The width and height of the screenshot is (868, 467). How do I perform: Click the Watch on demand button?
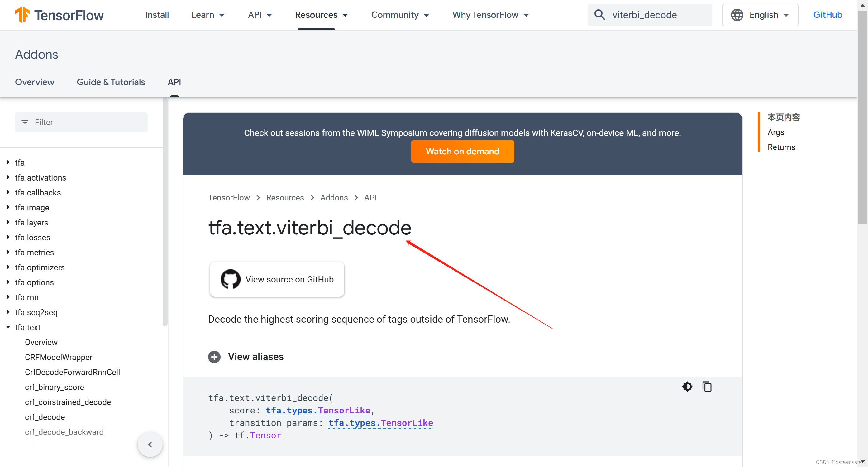[462, 151]
